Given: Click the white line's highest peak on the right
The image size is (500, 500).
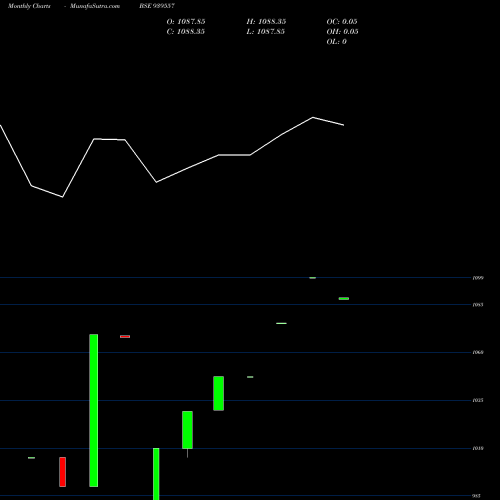Looking at the screenshot, I should (x=313, y=117).
